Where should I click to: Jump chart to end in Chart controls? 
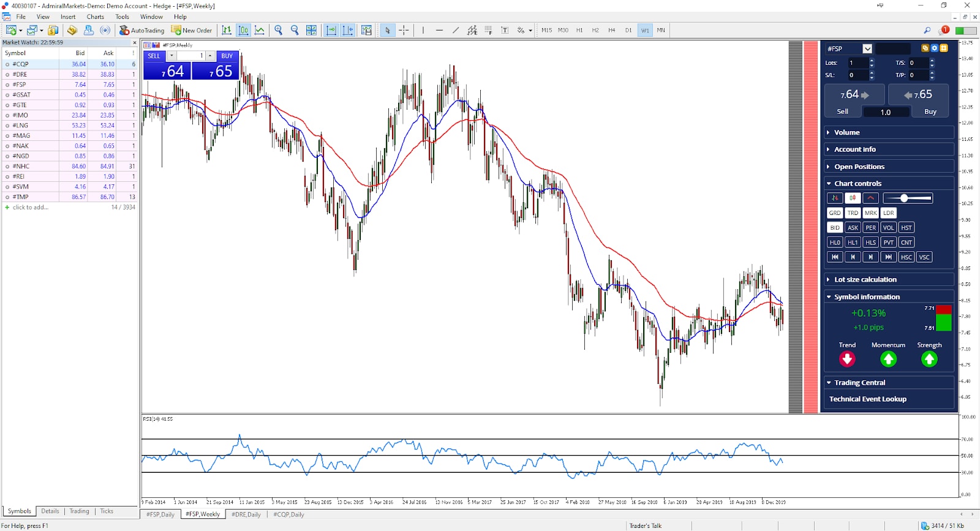[x=888, y=257]
